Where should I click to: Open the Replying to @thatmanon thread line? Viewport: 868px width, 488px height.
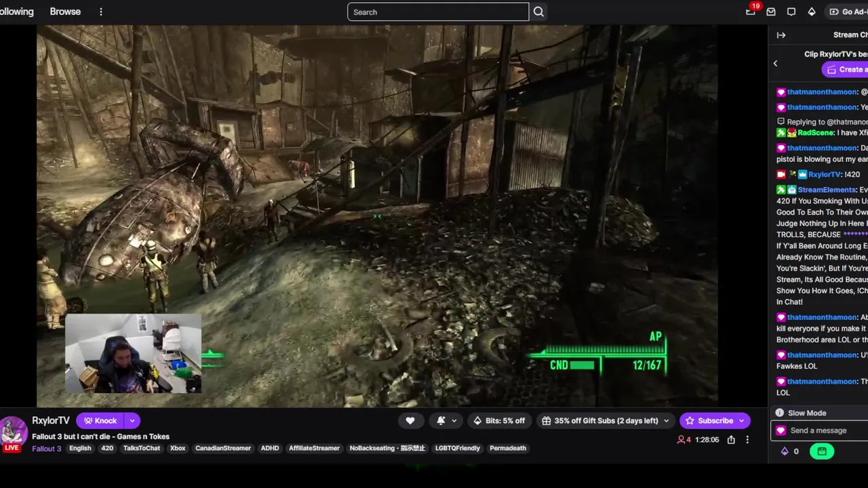point(823,122)
